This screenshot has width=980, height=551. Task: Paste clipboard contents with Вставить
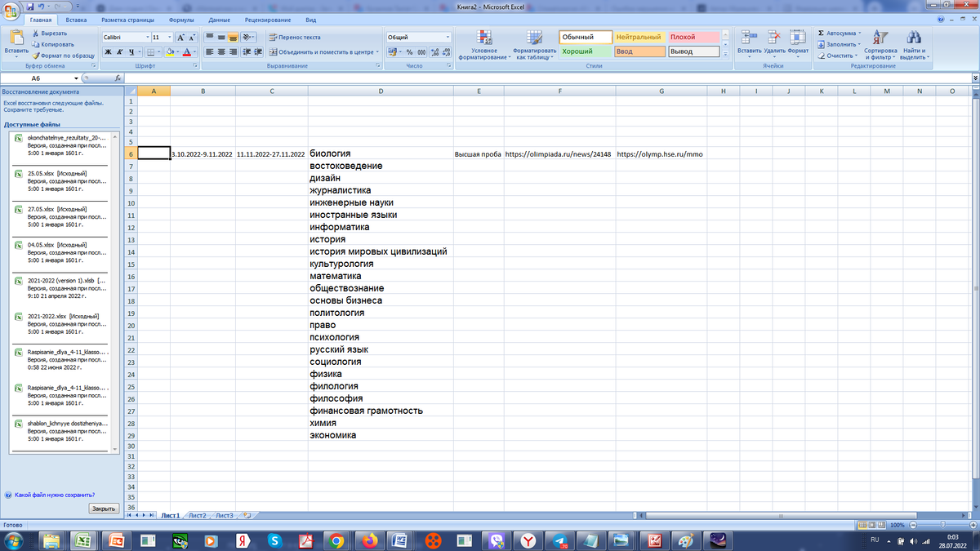(16, 42)
